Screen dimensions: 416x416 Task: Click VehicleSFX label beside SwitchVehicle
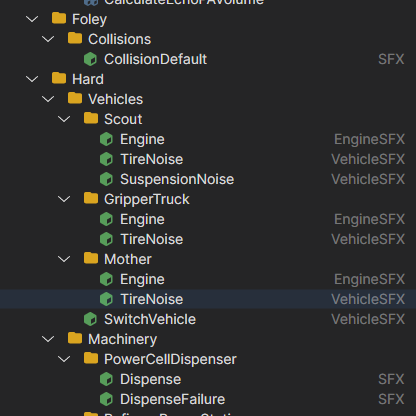368,319
